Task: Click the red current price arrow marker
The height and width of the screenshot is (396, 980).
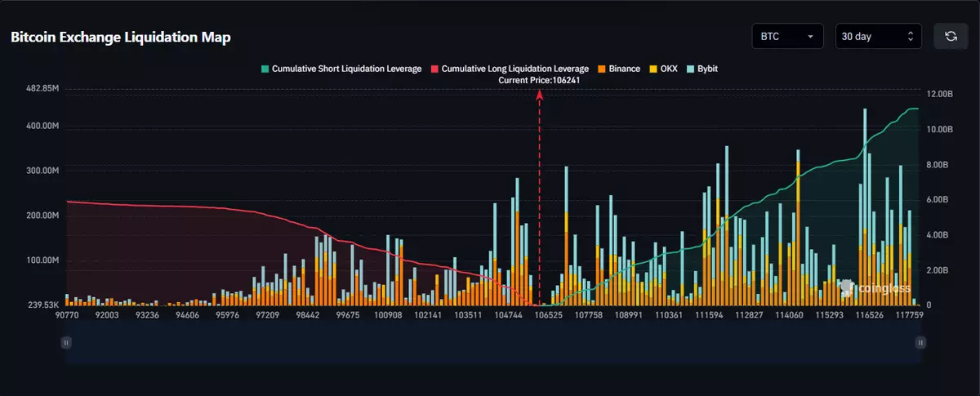Action: coord(539,95)
